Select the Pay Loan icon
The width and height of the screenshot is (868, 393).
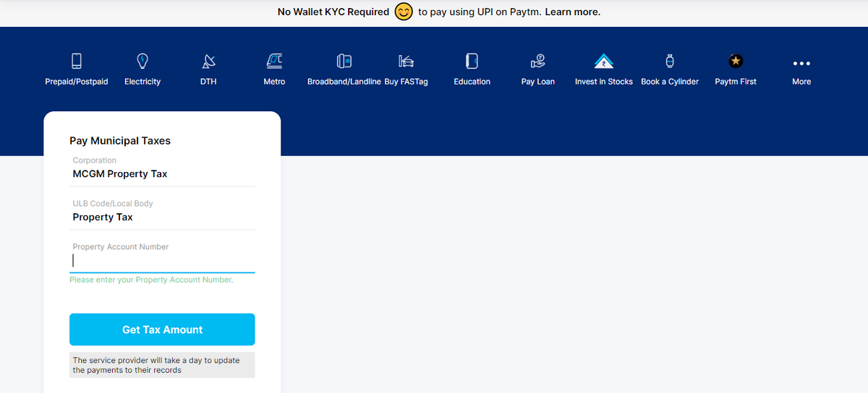(537, 61)
